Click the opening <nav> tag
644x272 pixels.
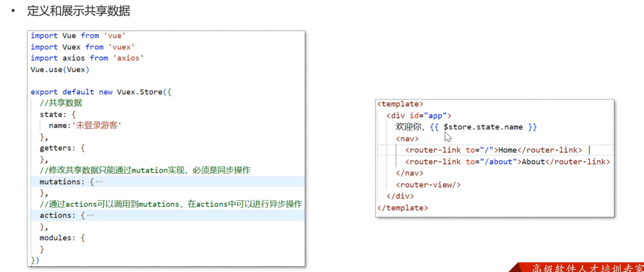[x=407, y=139]
